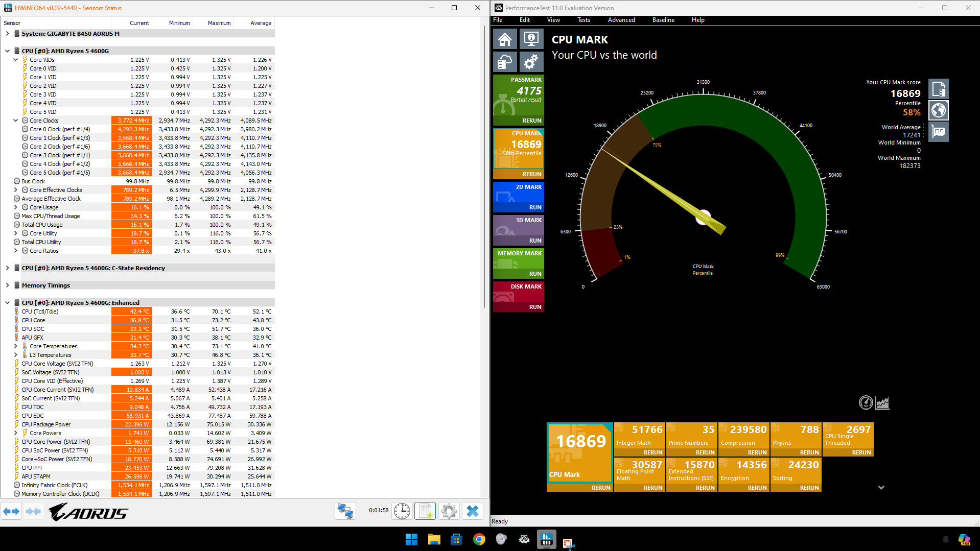Open HWiNFO remote network connection icon
Viewport: 980px width, 551px height.
pos(345,511)
